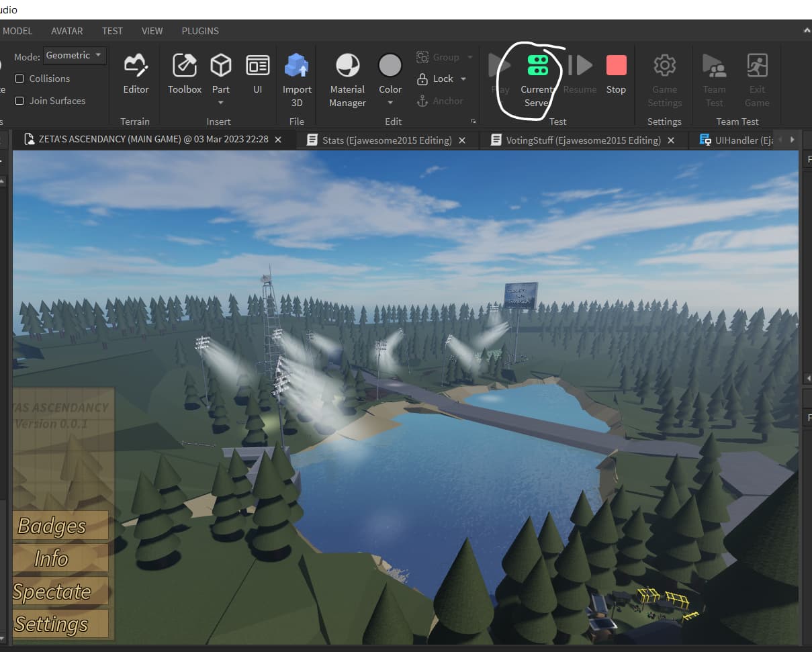Open Import 3D dialog
This screenshot has width=812, height=652.
297,81
